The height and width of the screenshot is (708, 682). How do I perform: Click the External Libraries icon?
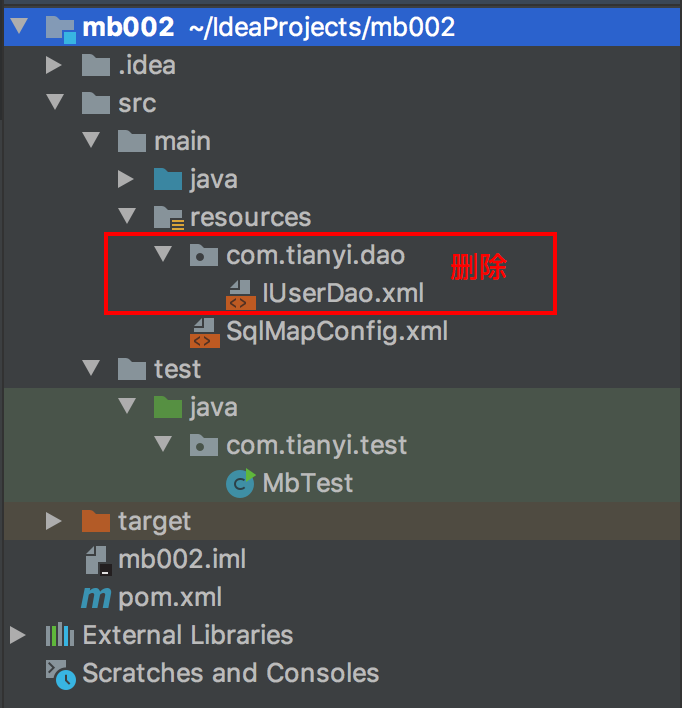point(60,635)
